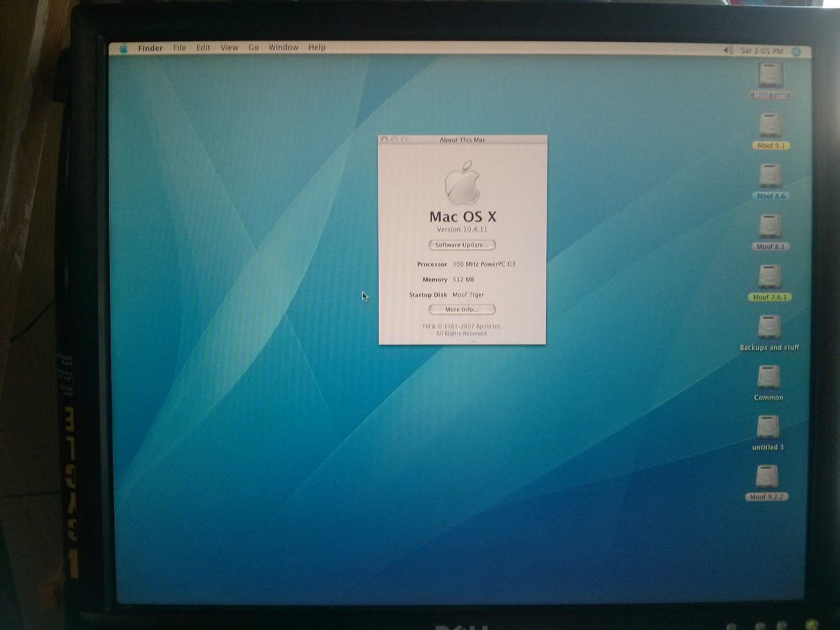Select the Moof 8.1 drive icon
Viewport: 840px width, 630px height.
[770, 226]
